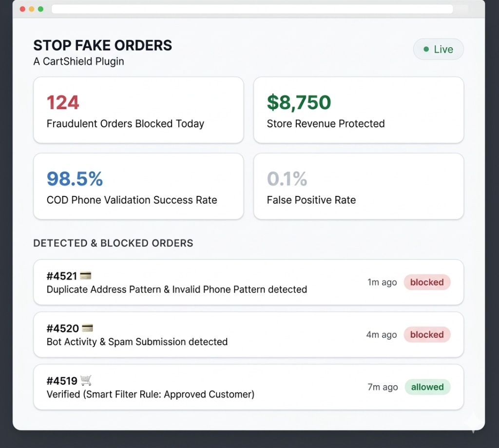Click the blocked badge on order #4520
Viewport: 499px width, 448px height.
[x=427, y=335]
